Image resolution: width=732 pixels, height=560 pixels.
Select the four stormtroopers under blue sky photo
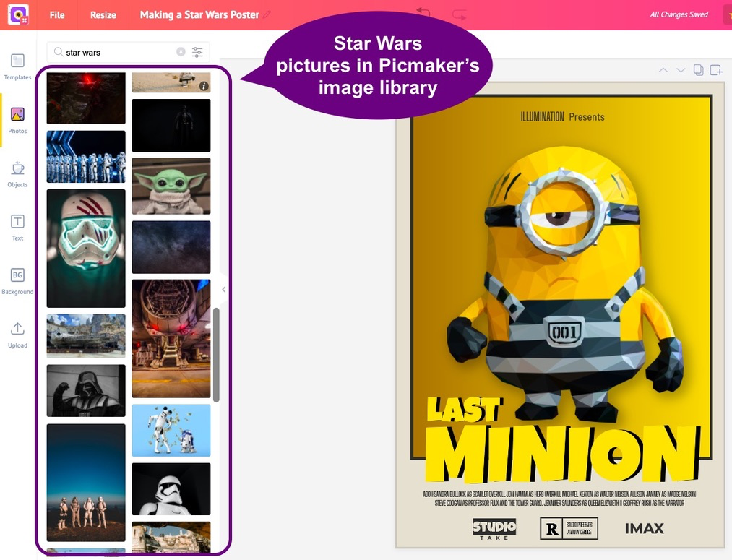coord(86,483)
